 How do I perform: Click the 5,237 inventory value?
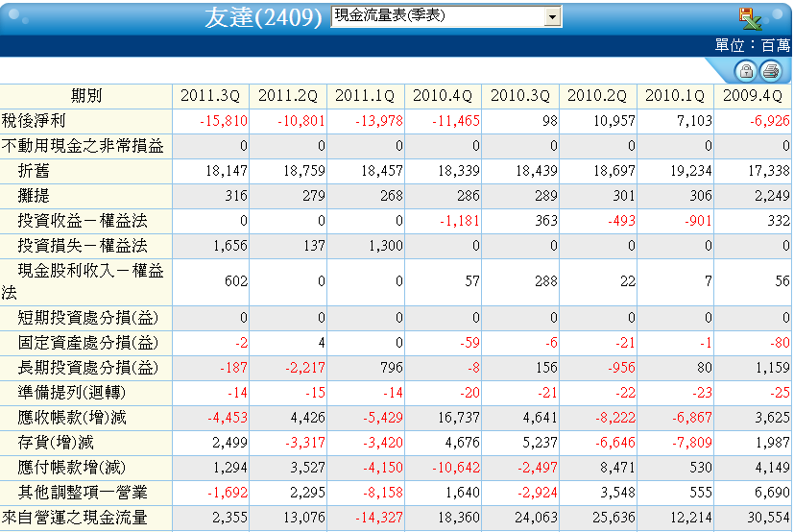[540, 443]
